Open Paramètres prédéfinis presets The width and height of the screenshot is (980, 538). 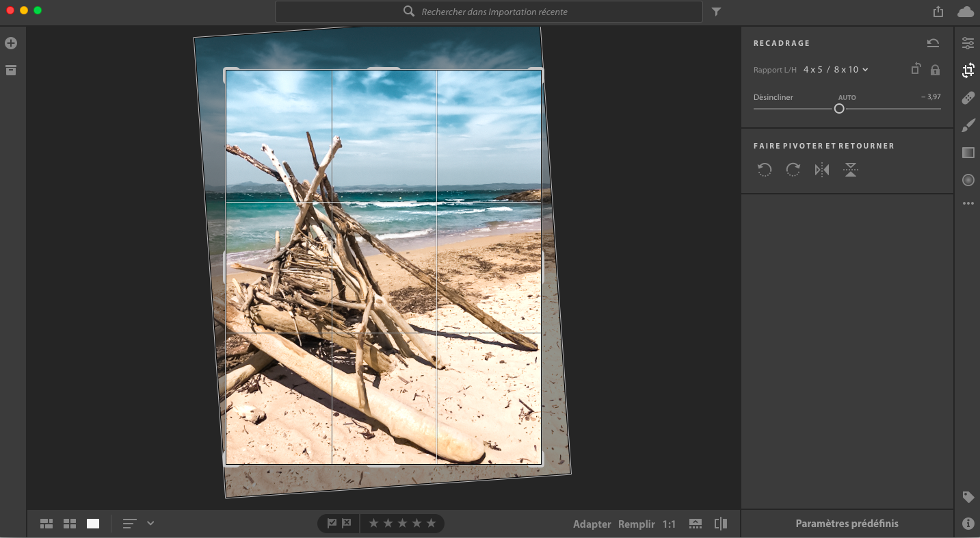(847, 524)
